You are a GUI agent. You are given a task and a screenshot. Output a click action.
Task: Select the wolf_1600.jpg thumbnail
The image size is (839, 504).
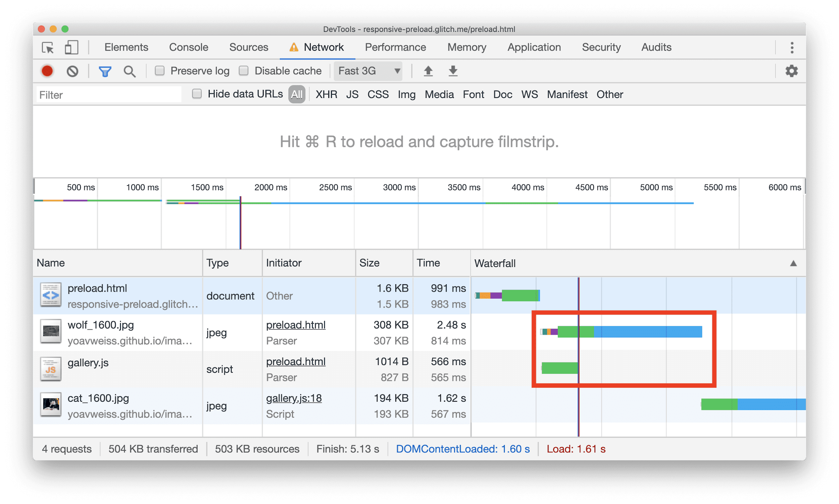50,332
